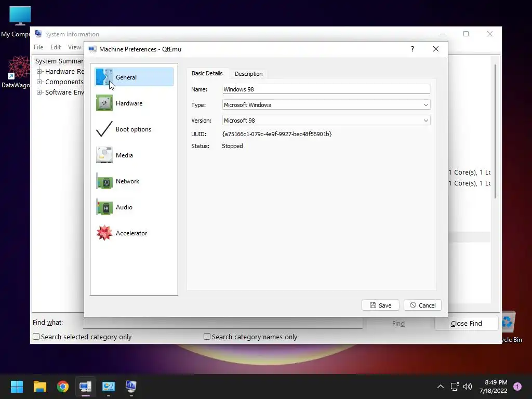
Task: Expand the Software Environment tree node
Action: 39,92
